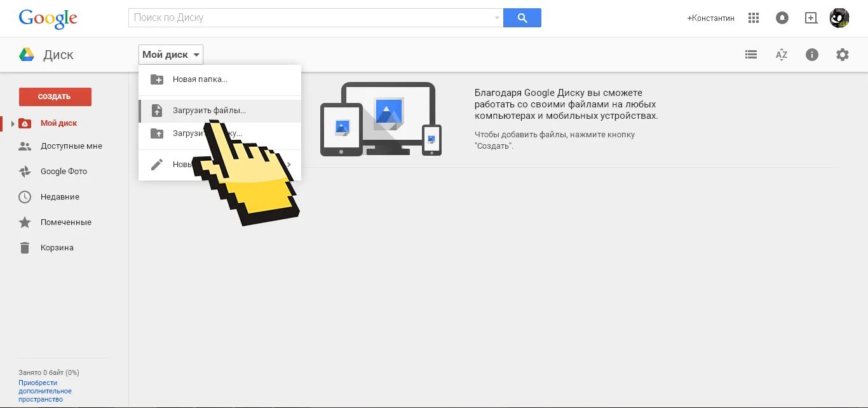The height and width of the screenshot is (408, 868).
Task: Click the pencil icon in the menu
Action: coord(156,165)
